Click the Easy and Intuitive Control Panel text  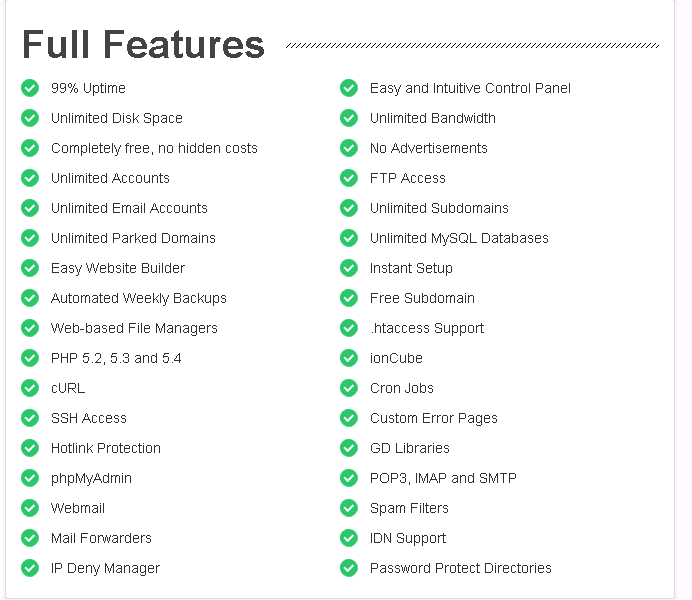[470, 88]
